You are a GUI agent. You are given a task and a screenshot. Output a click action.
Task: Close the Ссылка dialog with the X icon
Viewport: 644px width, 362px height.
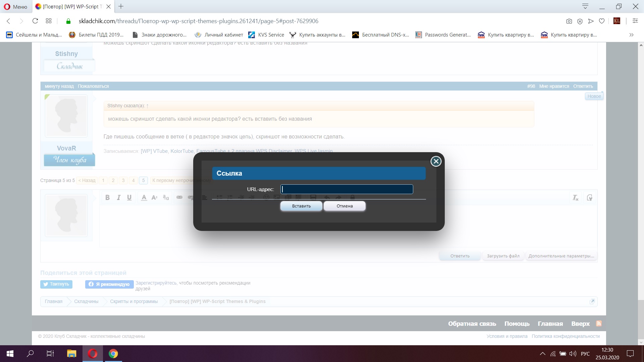436,162
